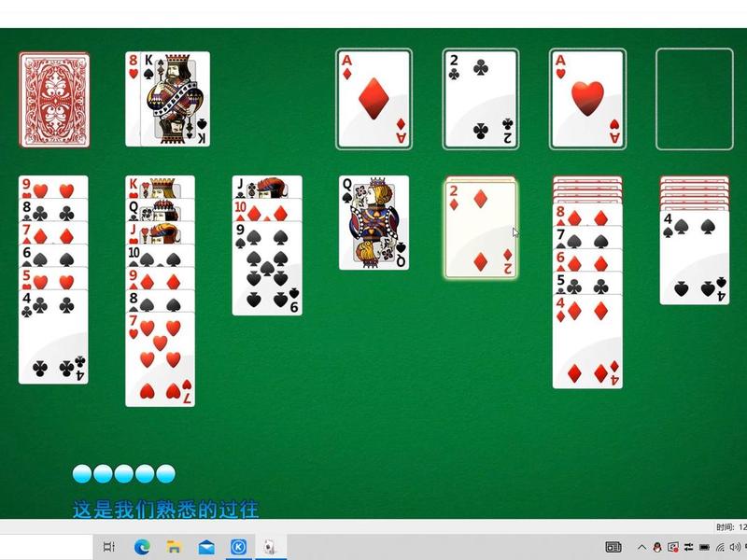Image resolution: width=747 pixels, height=560 pixels.
Task: Select the 4 of spades card
Action: (x=694, y=258)
